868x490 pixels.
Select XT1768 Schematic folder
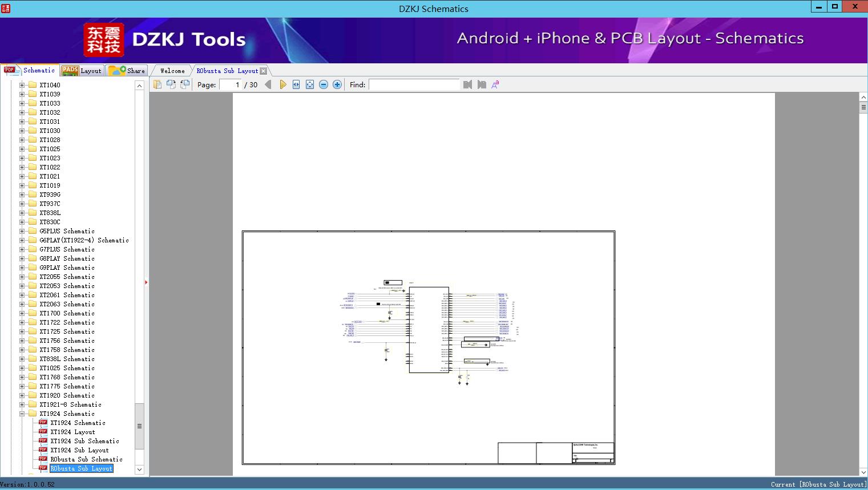click(x=67, y=377)
